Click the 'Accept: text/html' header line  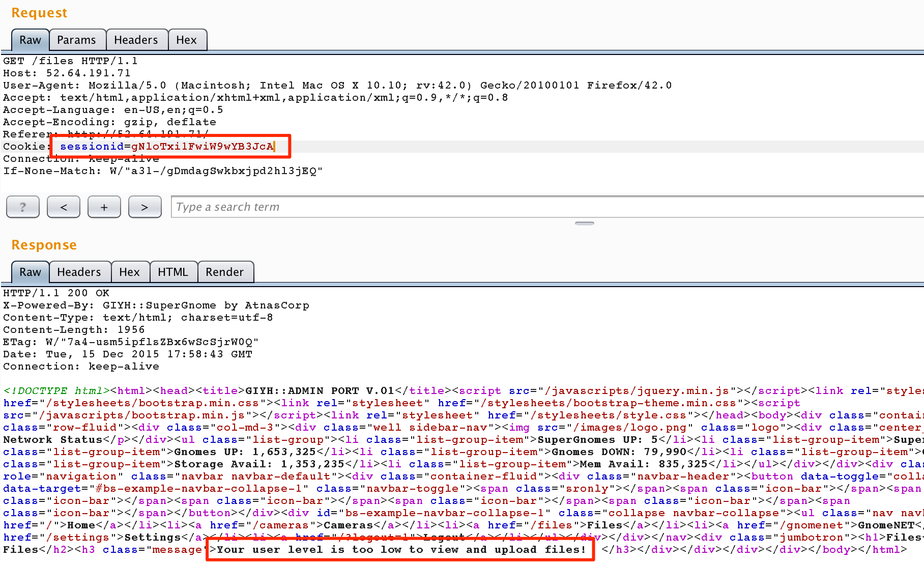coord(255,98)
